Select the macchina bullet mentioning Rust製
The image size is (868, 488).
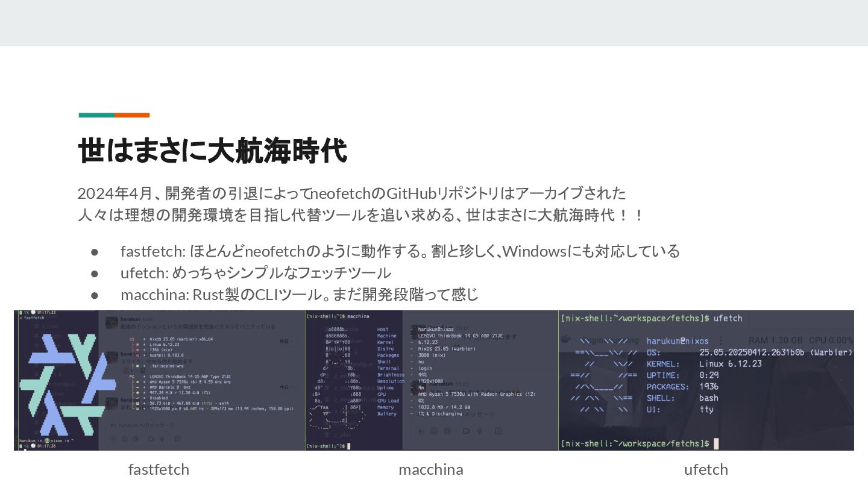tap(300, 295)
